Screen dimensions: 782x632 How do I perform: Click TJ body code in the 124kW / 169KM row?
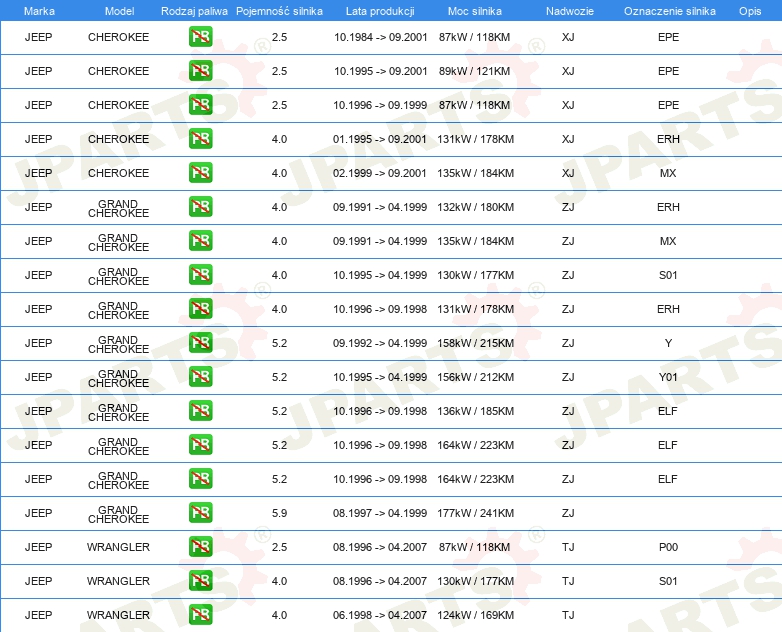568,615
